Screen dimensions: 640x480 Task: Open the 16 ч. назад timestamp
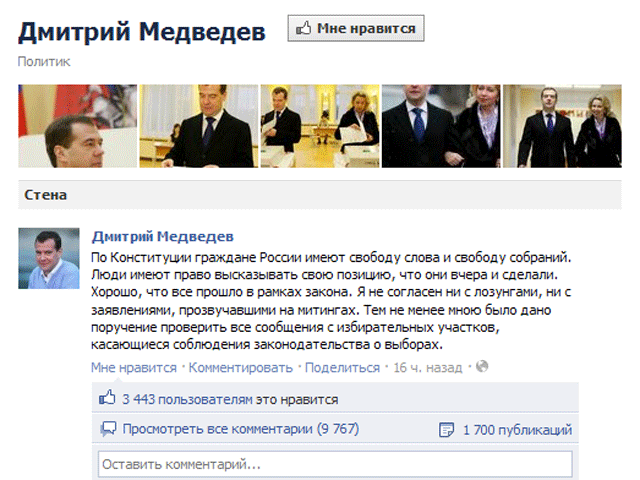point(428,368)
